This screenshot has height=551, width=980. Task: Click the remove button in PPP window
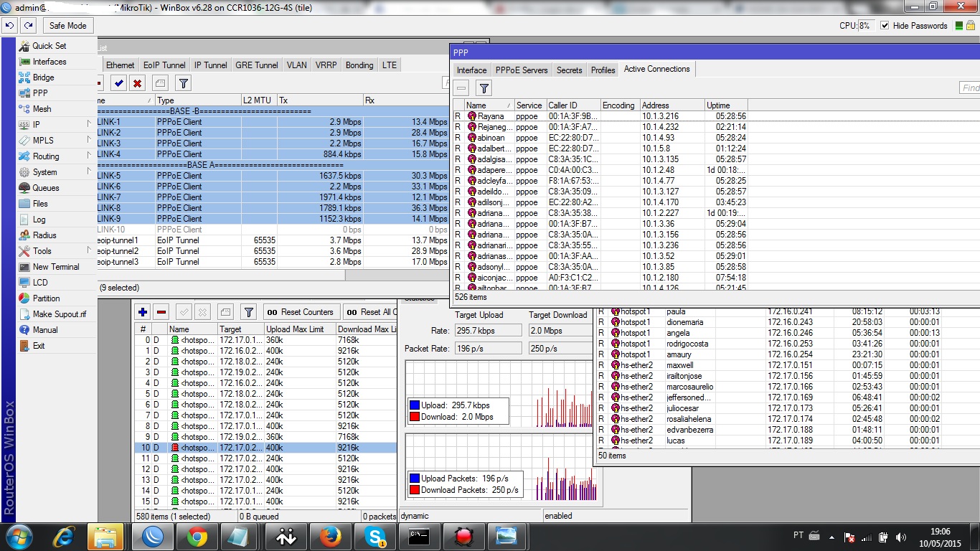point(461,88)
